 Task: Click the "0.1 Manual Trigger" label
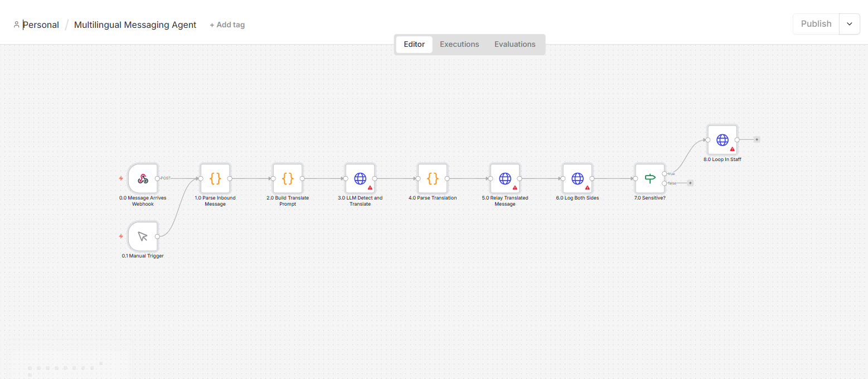pos(143,256)
